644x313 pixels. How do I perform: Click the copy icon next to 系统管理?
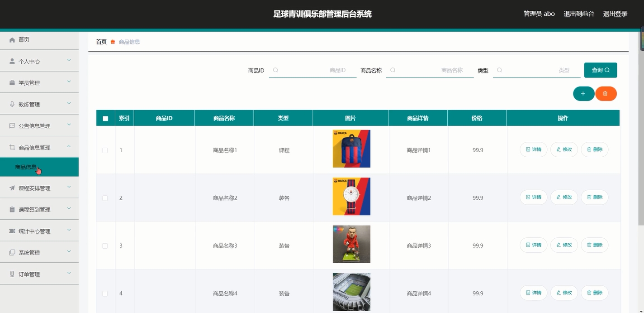(12, 253)
